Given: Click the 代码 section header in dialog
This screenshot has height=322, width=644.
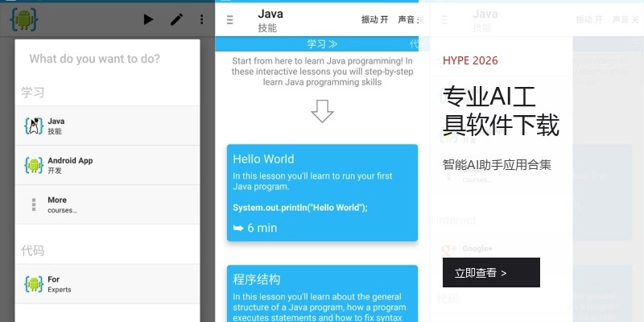Looking at the screenshot, I should [x=32, y=250].
